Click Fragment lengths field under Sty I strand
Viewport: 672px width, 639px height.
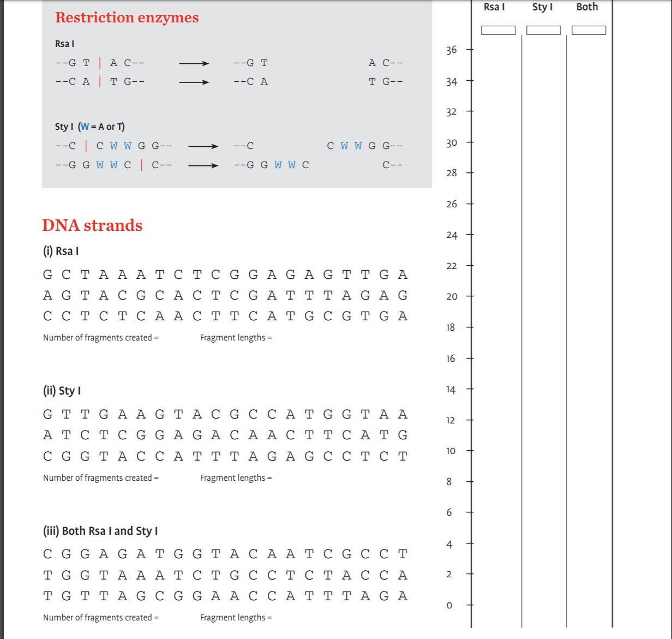click(x=236, y=478)
